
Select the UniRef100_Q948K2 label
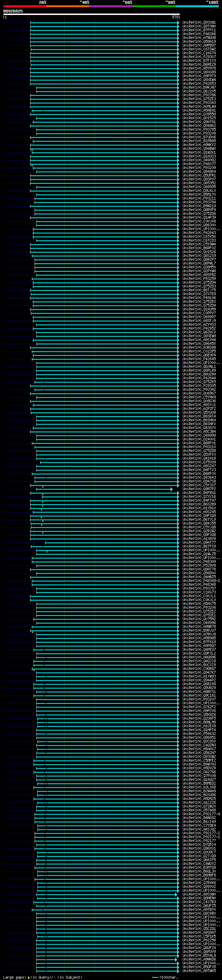pos(199,125)
